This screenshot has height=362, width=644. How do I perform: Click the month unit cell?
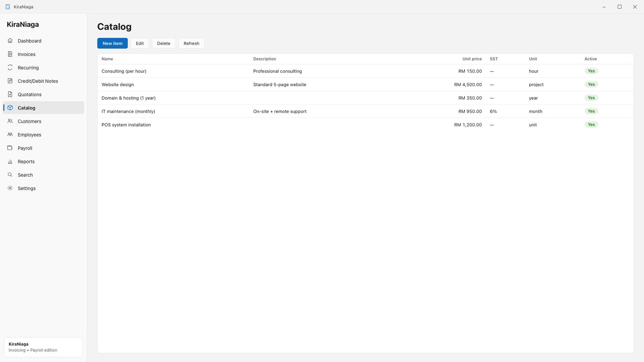tap(535, 111)
